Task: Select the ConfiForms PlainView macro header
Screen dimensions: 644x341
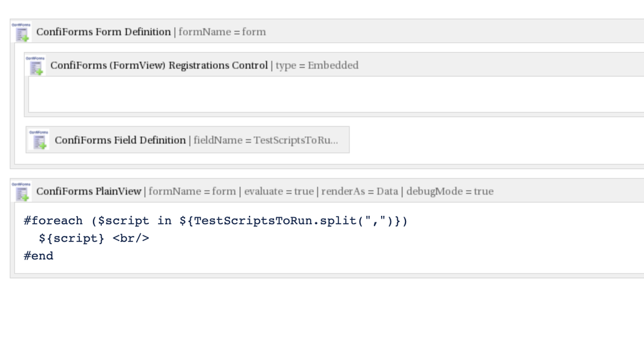Action: pos(327,191)
